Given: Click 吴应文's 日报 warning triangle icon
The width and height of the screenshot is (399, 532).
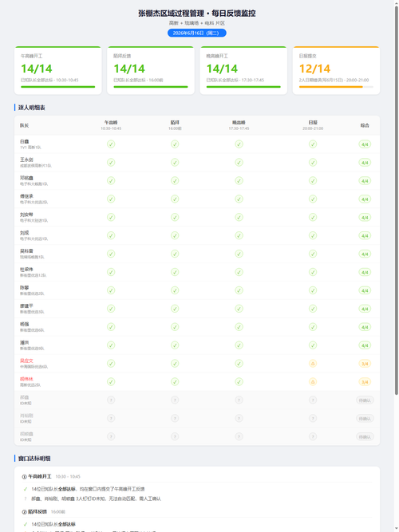Looking at the screenshot, I should [313, 364].
